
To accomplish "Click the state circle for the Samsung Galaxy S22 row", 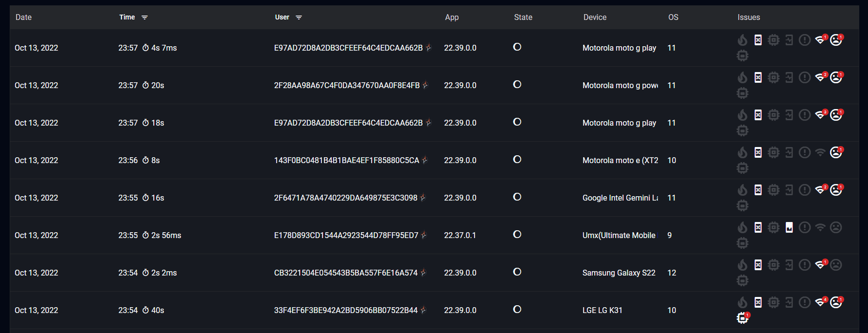I will pyautogui.click(x=517, y=272).
